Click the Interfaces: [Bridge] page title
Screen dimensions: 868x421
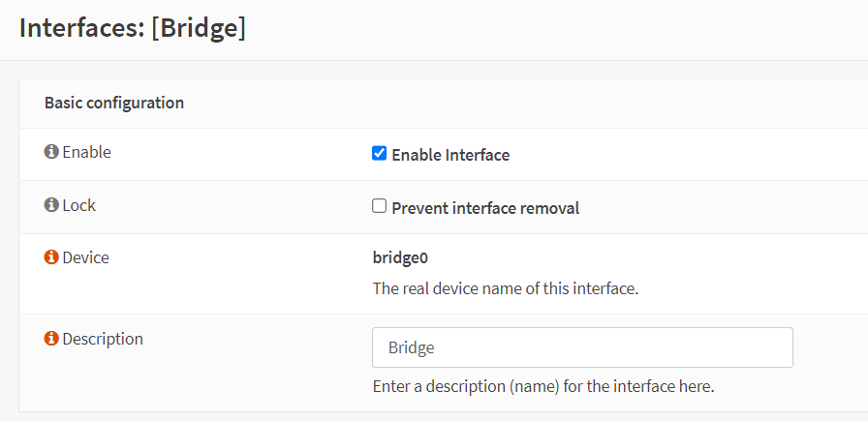133,28
